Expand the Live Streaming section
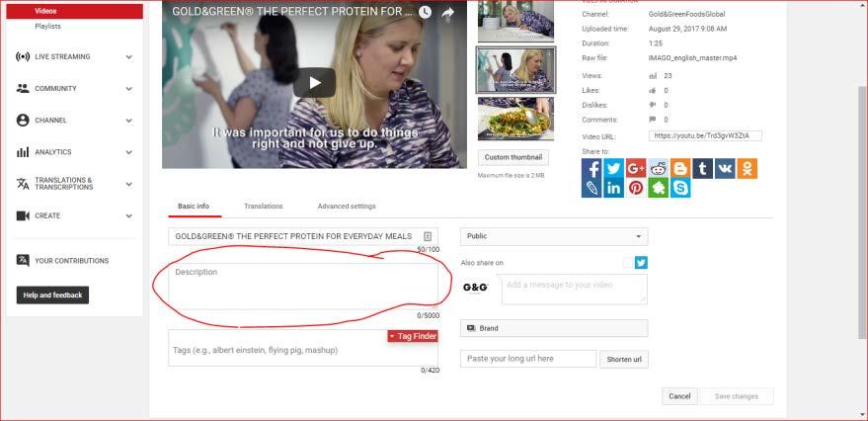868x421 pixels. (129, 56)
